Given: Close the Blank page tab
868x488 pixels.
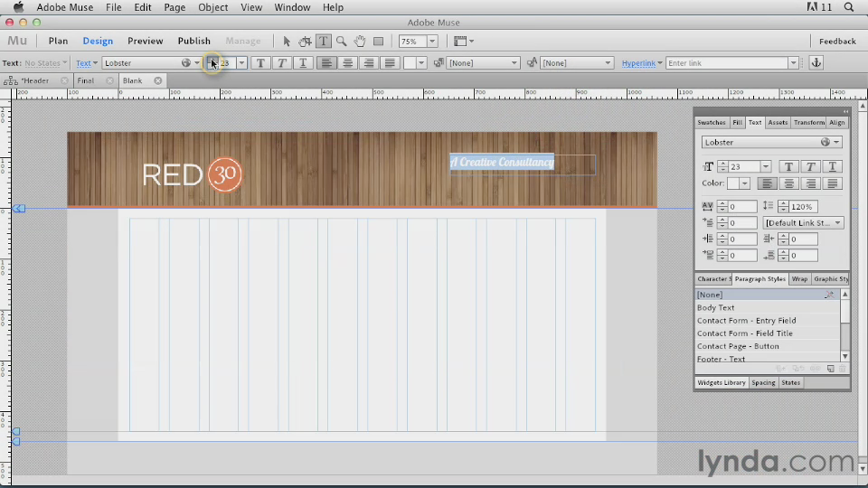Looking at the screenshot, I should (158, 80).
